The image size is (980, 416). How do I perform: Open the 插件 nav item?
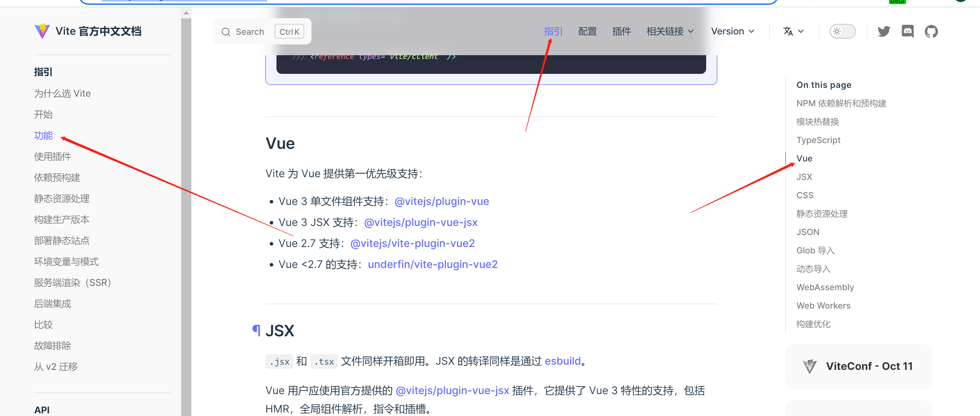pos(621,31)
